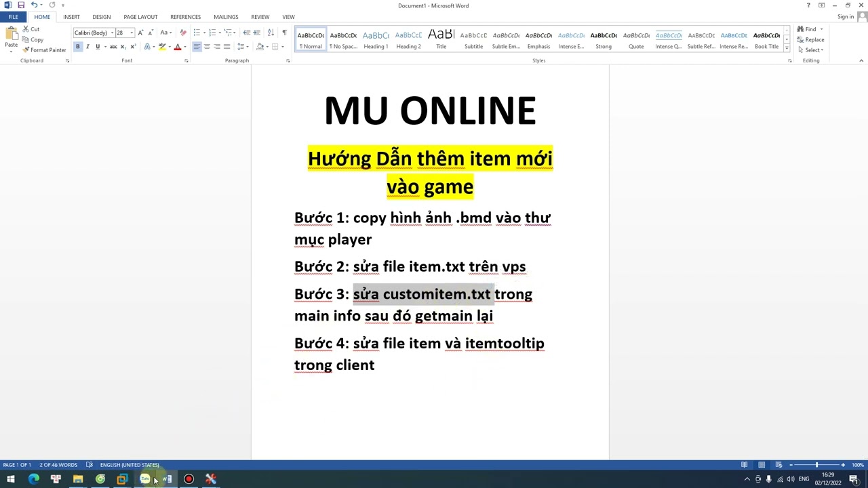Align text to the right
This screenshot has width=868, height=488.
[217, 47]
